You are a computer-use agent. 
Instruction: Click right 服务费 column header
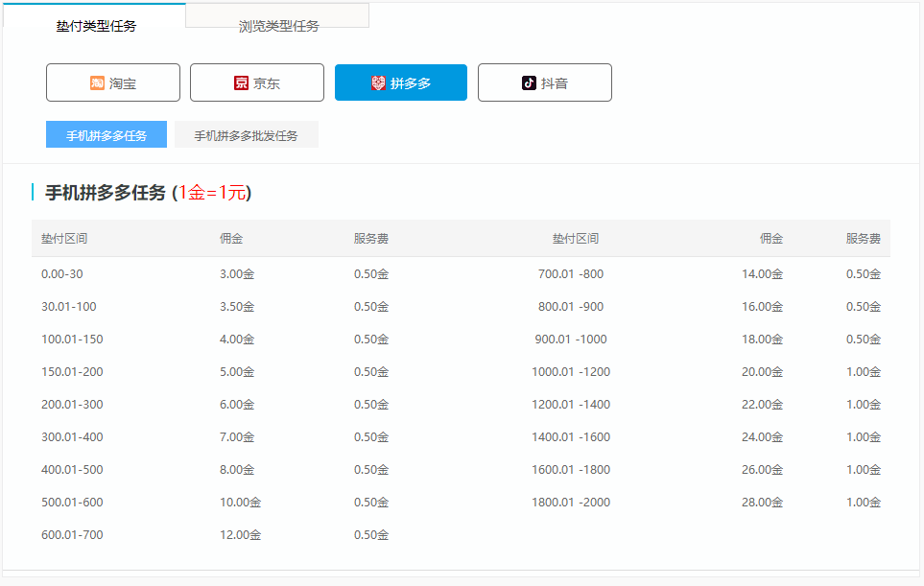[864, 239]
